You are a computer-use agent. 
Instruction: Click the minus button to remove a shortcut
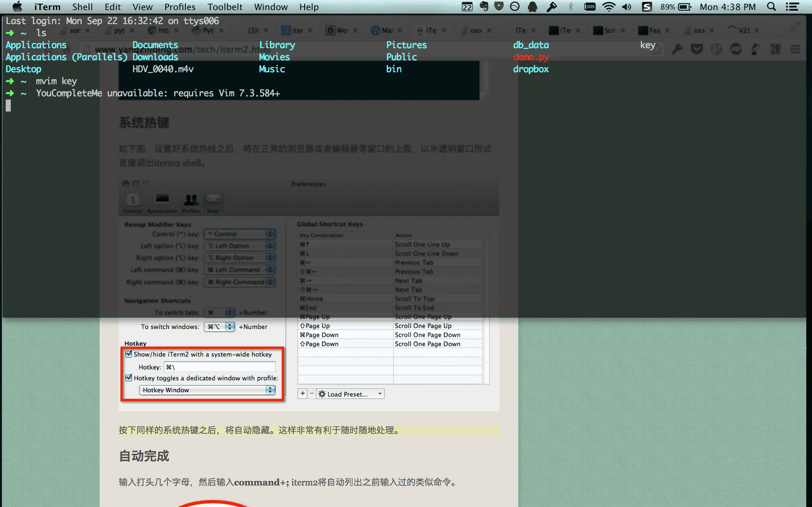click(312, 393)
